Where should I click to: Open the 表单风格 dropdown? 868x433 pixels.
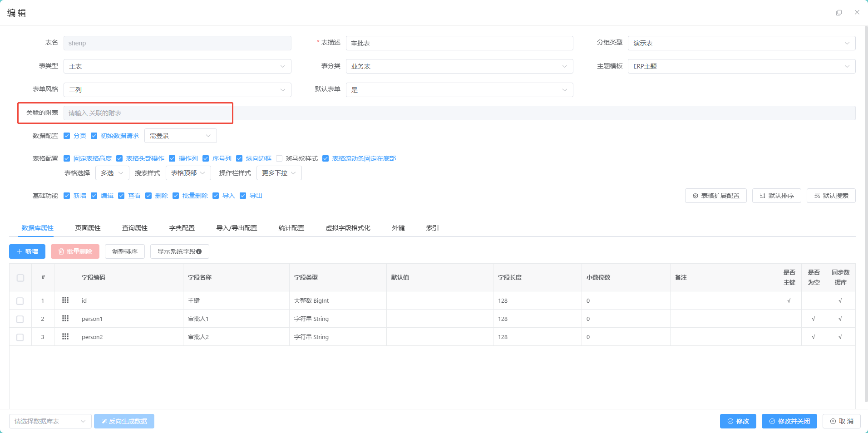tap(177, 90)
